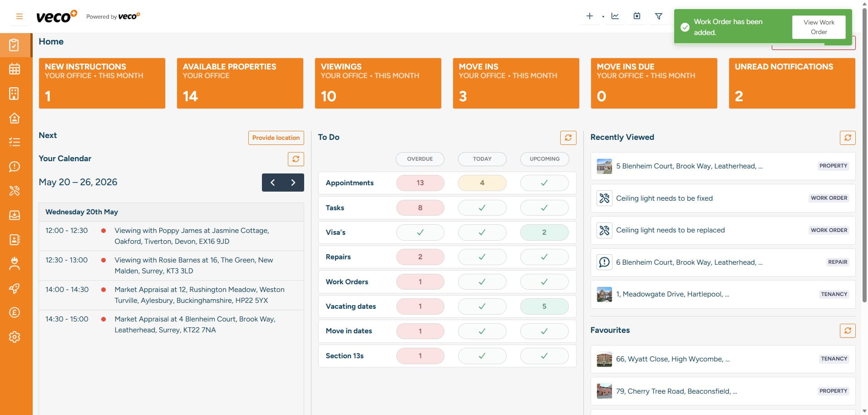
Task: Click the Veco logo
Action: (x=57, y=16)
